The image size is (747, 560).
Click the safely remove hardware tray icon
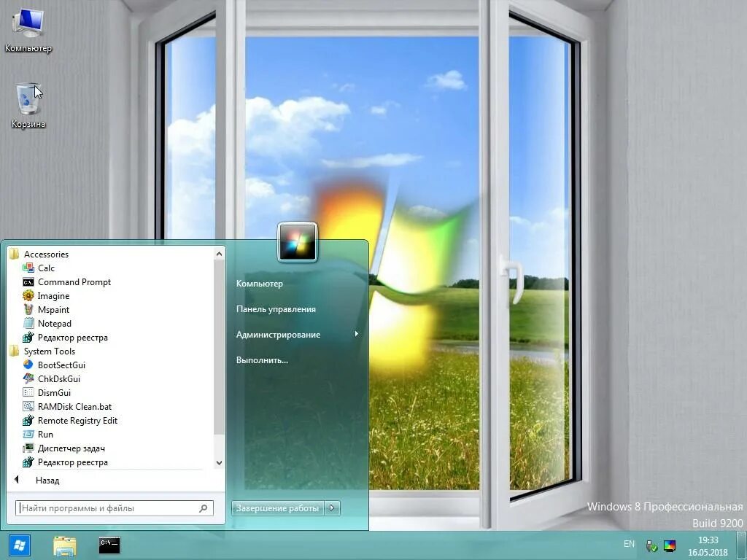pyautogui.click(x=651, y=545)
